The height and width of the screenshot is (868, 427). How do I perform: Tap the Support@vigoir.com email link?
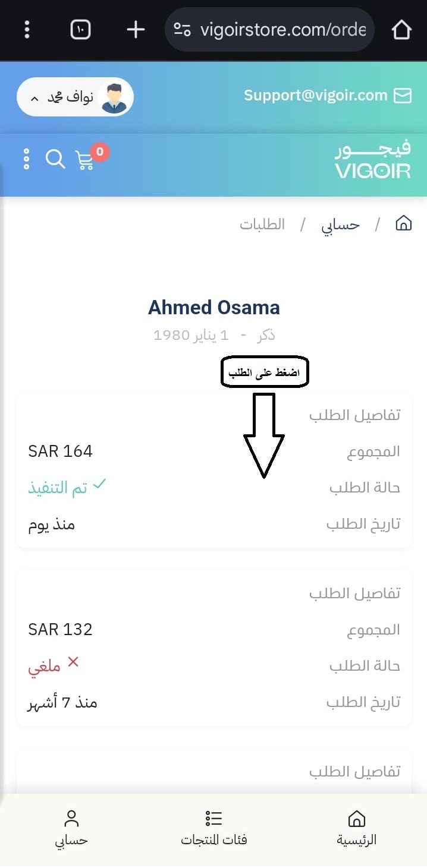315,95
